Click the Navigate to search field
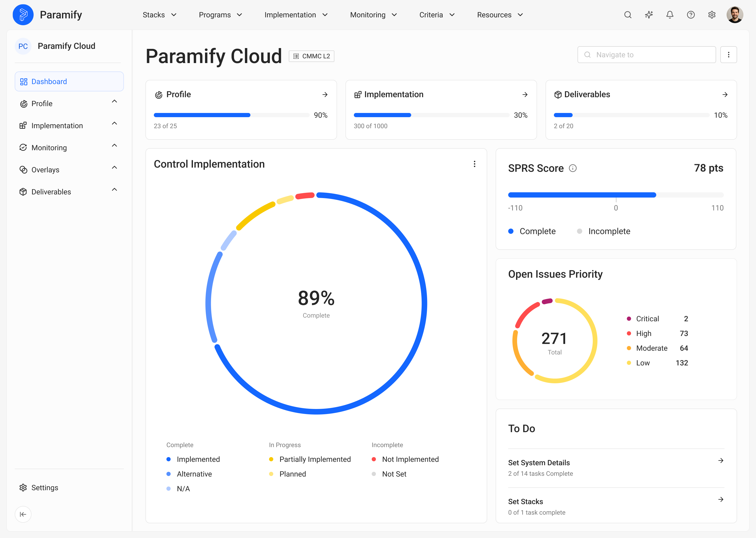Viewport: 756px width, 538px height. coord(647,55)
